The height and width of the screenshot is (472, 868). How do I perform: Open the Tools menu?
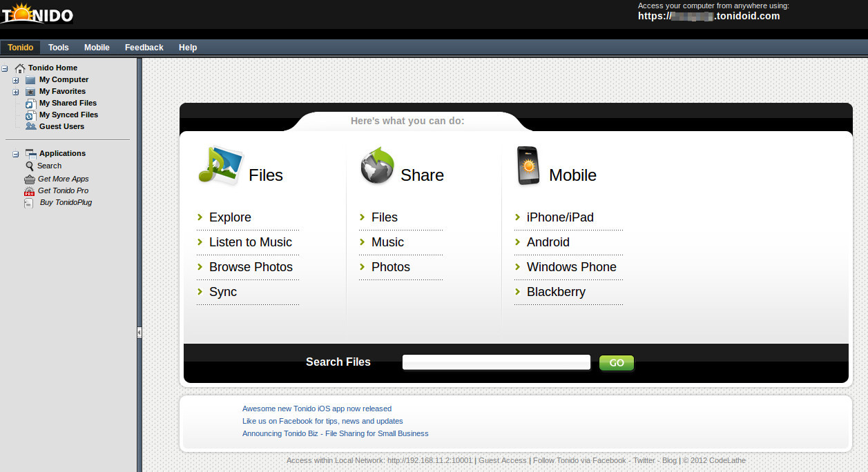tap(59, 48)
